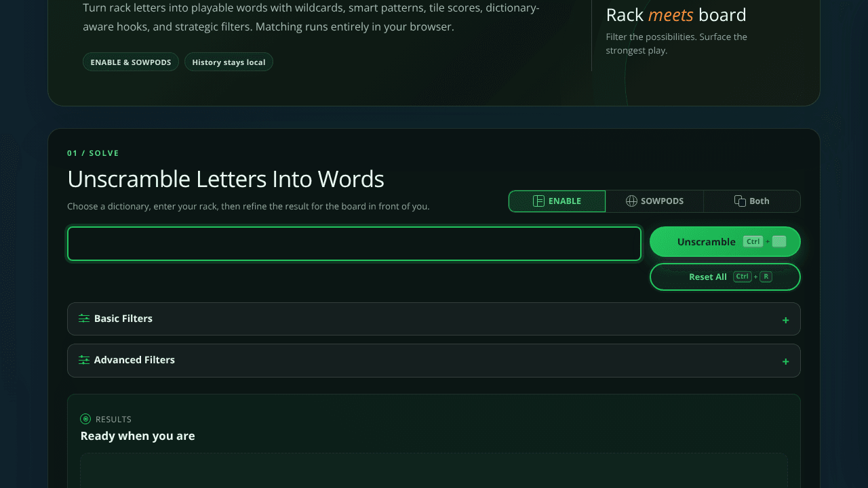The image size is (868, 488).
Task: Expand the Advanced Filters section
Action: pyautogui.click(x=434, y=361)
